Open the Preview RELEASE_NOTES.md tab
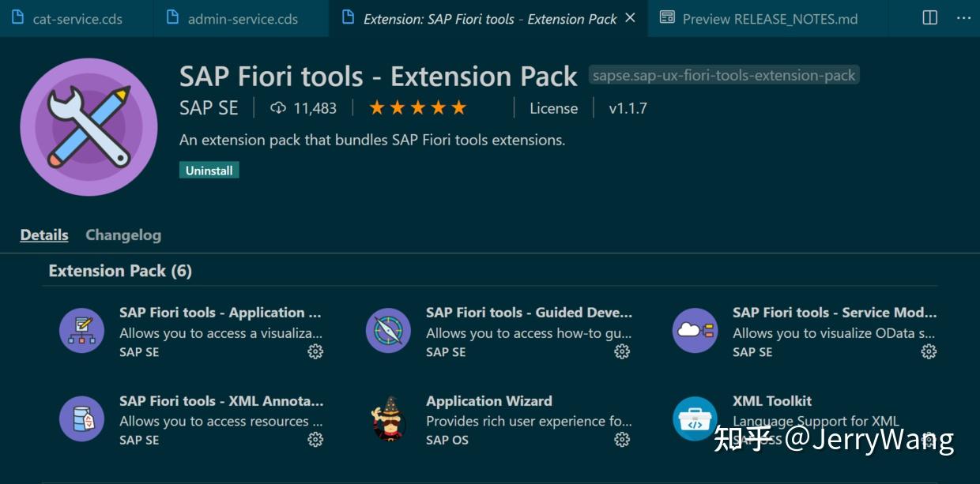Screen dimensions: 980x484 [x=769, y=18]
